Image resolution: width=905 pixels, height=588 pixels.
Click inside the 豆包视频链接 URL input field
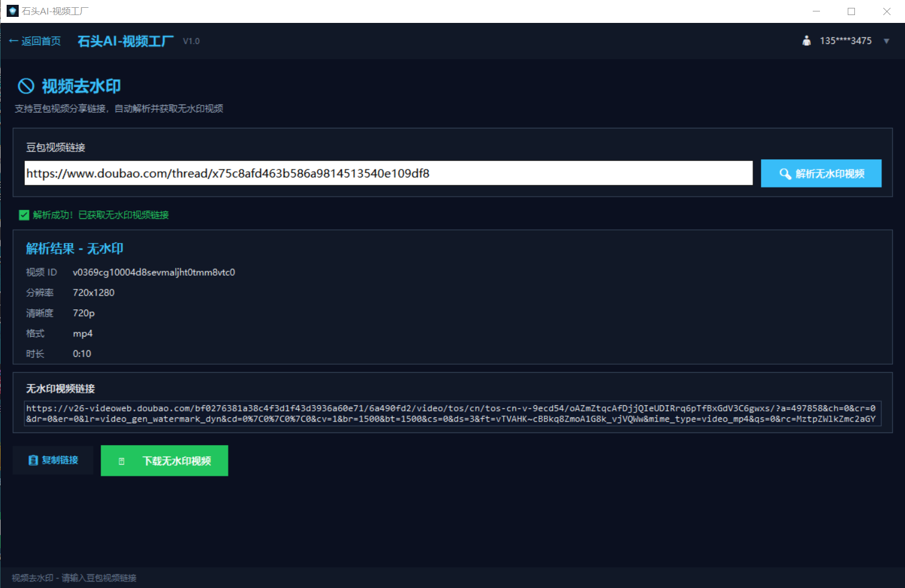click(x=389, y=173)
